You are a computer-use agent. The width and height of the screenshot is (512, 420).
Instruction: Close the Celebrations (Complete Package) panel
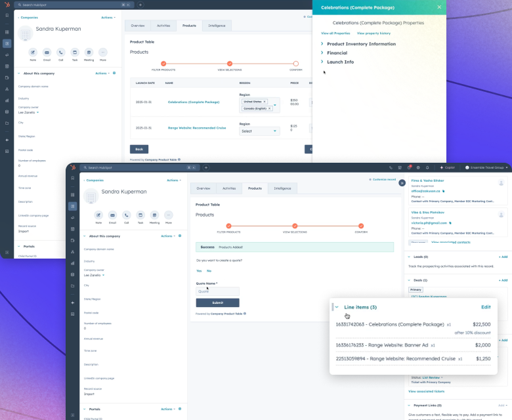[x=439, y=7]
